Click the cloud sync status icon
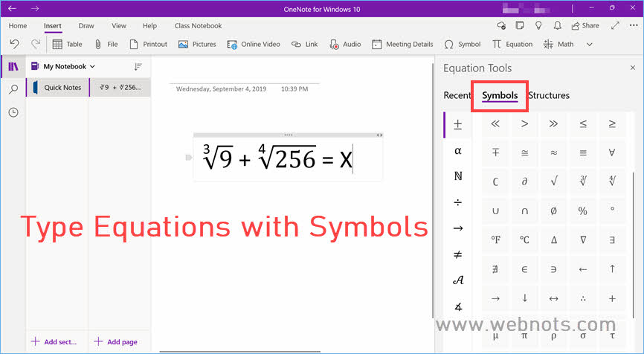Image resolution: width=644 pixels, height=354 pixels. (x=501, y=25)
